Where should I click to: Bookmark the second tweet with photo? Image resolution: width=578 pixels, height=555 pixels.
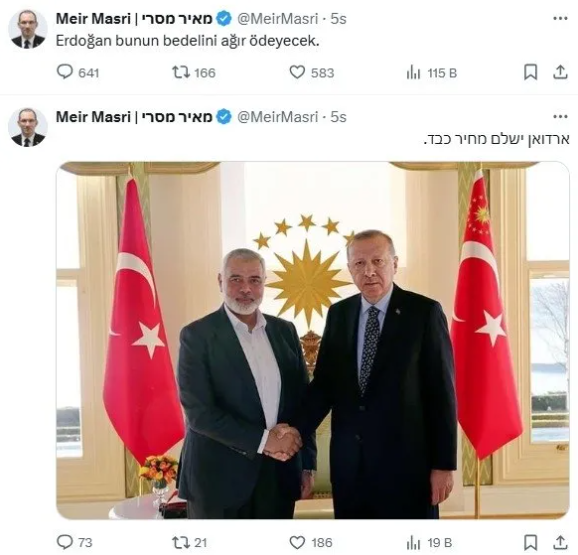pyautogui.click(x=530, y=542)
